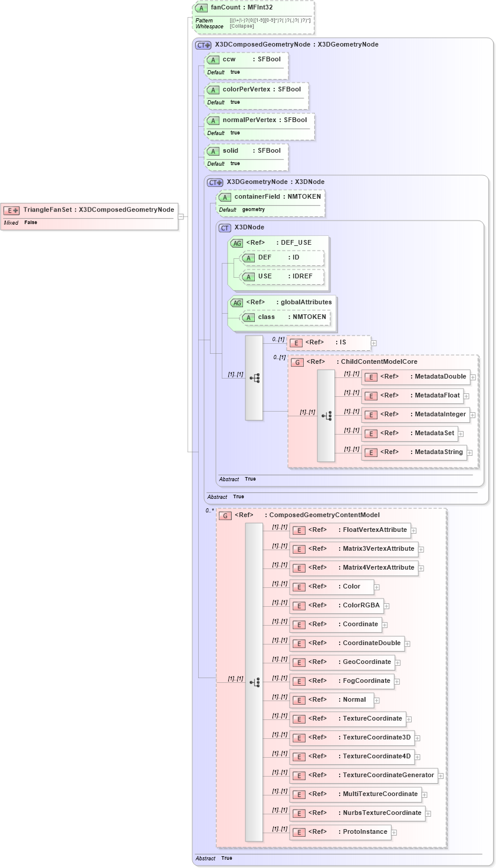This screenshot has height=868, width=496.
Task: Click the ChildContentModelCore group icon
Action: 297,362
